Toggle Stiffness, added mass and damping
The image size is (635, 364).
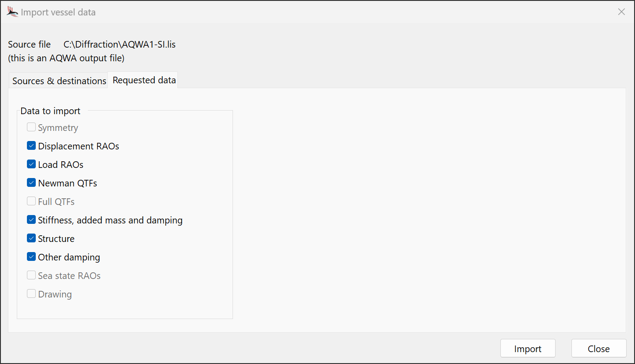[x=31, y=220]
